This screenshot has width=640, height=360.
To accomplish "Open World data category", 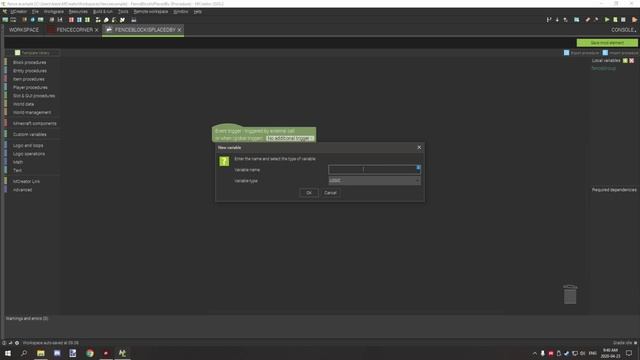I will tap(23, 104).
